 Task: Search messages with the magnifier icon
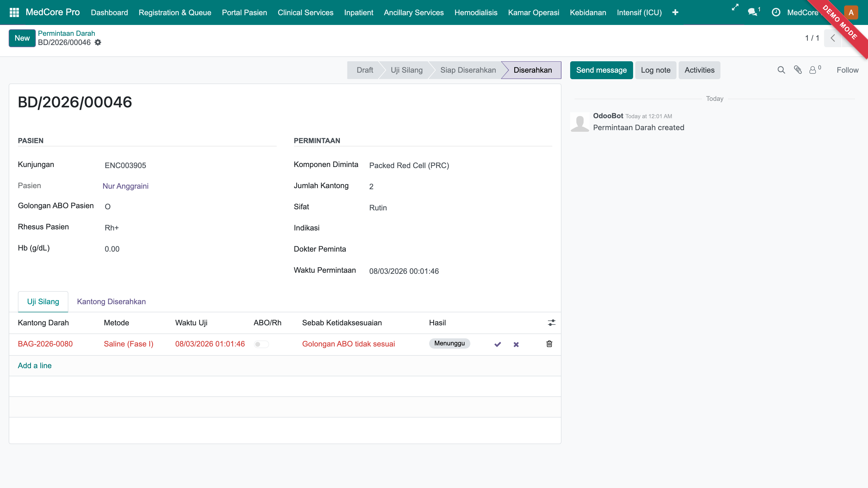coord(781,70)
